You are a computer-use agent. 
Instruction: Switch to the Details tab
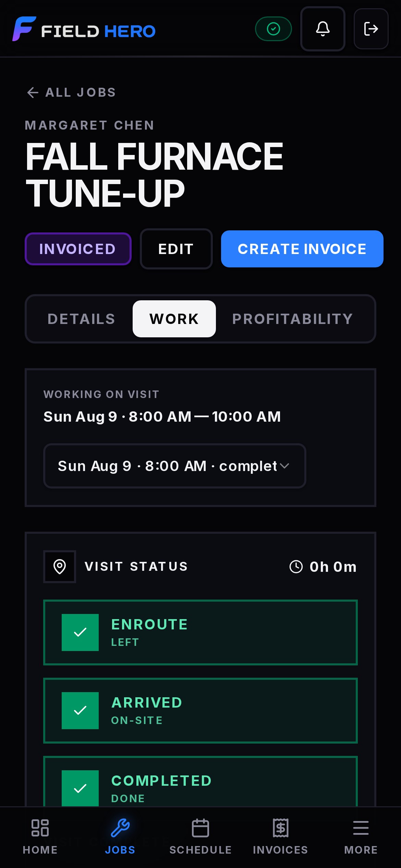(x=81, y=319)
